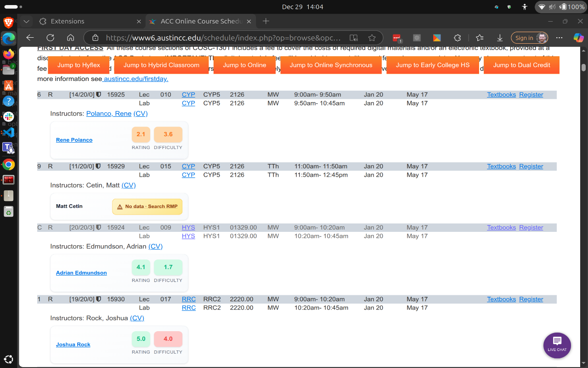
Task: Open the Live Chat widget
Action: [x=557, y=345]
